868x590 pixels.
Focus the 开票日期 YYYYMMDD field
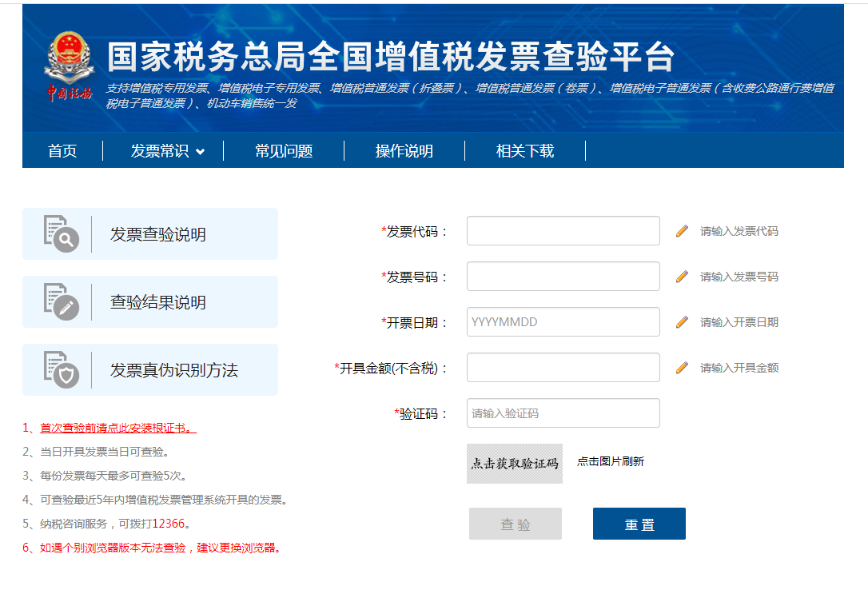(x=563, y=321)
